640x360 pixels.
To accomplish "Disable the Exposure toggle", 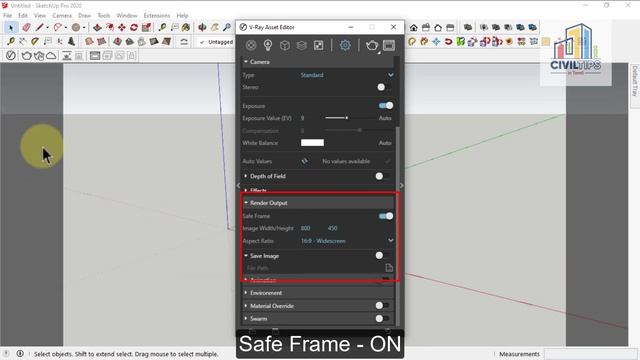I will (386, 106).
